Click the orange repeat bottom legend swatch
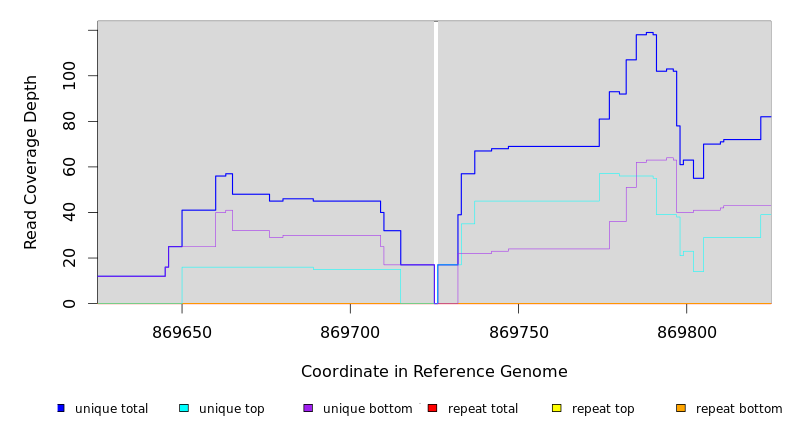The width and height of the screenshot is (792, 432). click(x=681, y=408)
